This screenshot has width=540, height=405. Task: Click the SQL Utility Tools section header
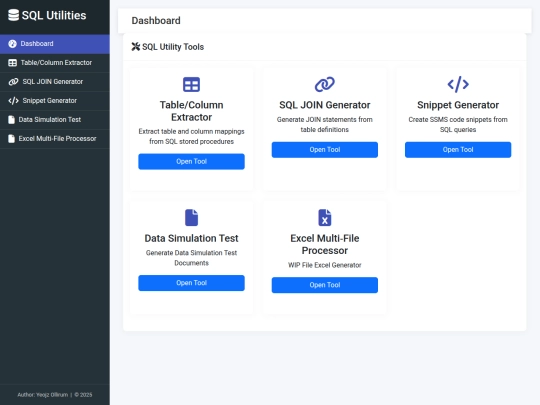click(x=173, y=47)
